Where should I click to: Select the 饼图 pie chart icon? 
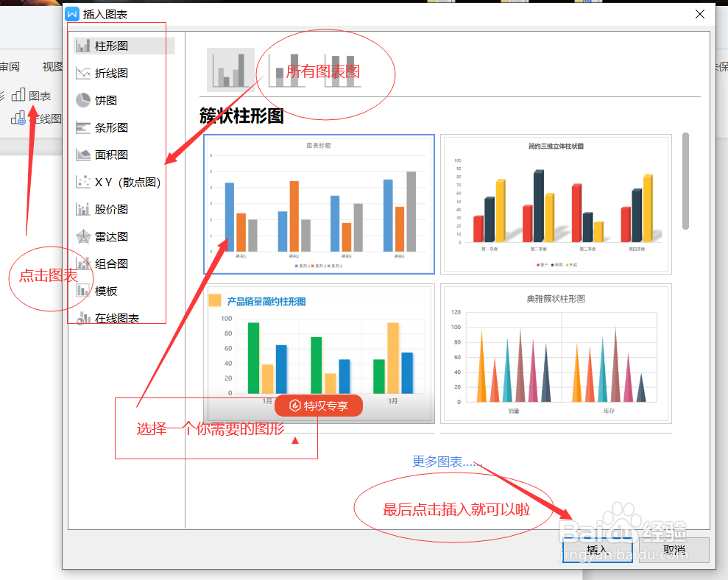pos(83,100)
